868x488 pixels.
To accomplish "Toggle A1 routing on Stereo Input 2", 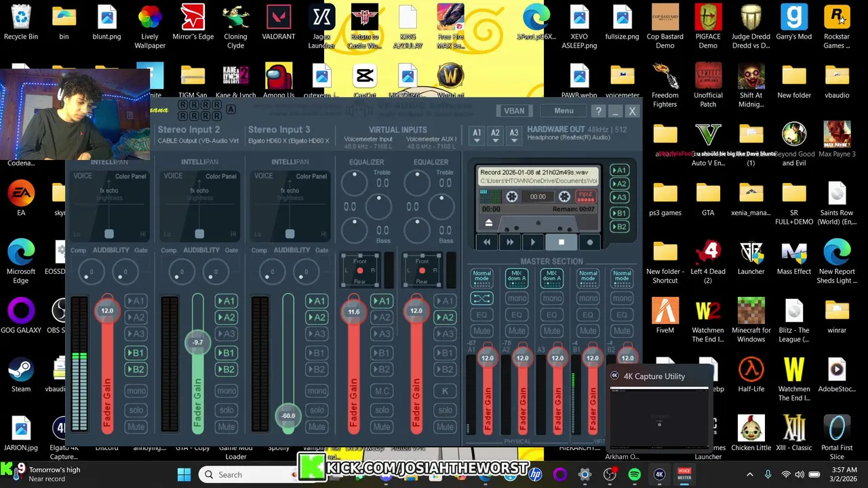I will point(226,301).
